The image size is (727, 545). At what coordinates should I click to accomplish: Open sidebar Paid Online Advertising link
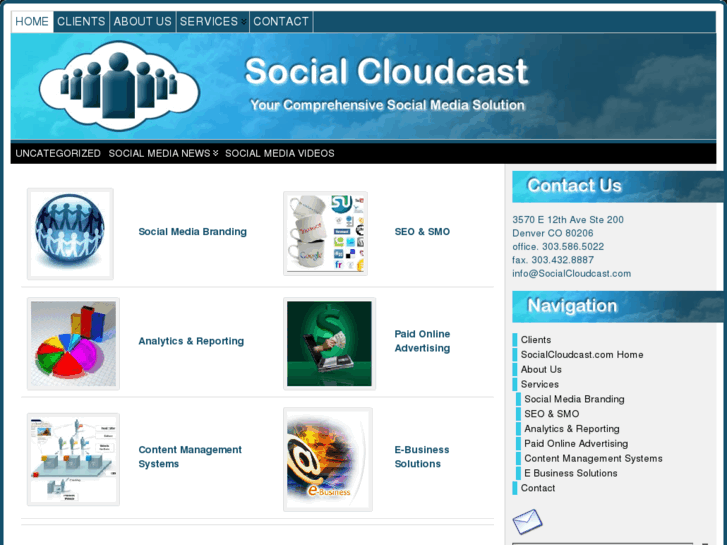coord(576,443)
